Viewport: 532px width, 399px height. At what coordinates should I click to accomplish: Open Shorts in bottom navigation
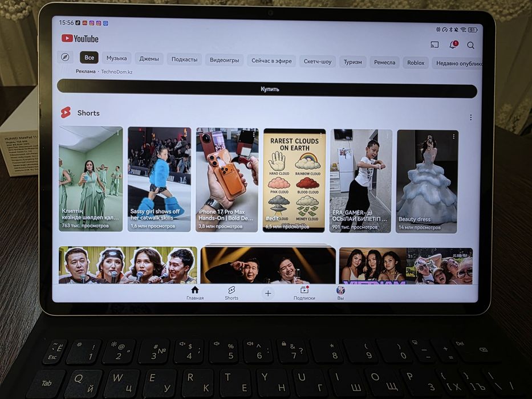click(x=232, y=293)
